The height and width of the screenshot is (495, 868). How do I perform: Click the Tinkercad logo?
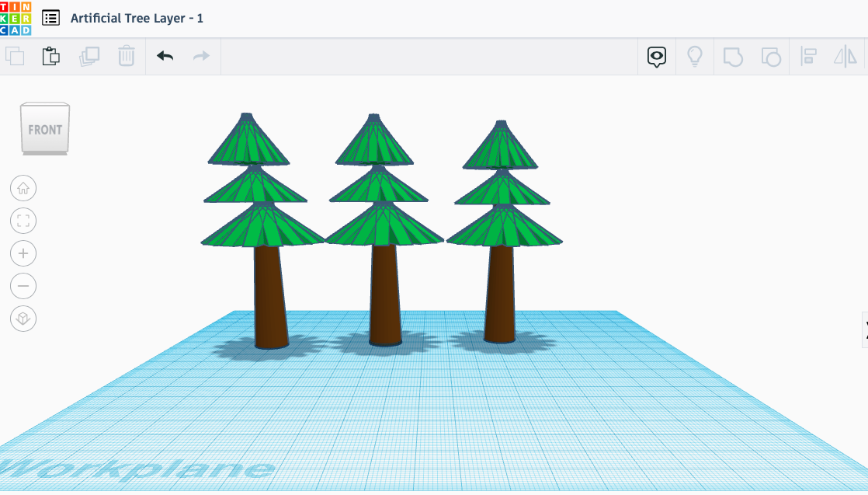tap(16, 19)
